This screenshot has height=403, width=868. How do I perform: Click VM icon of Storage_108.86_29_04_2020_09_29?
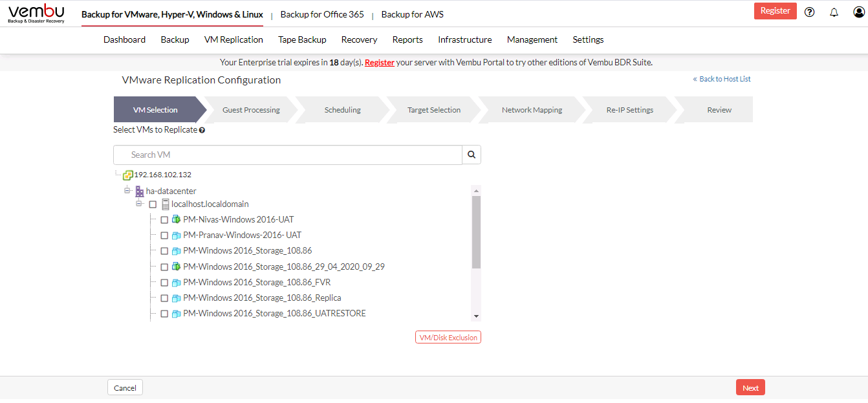[176, 267]
